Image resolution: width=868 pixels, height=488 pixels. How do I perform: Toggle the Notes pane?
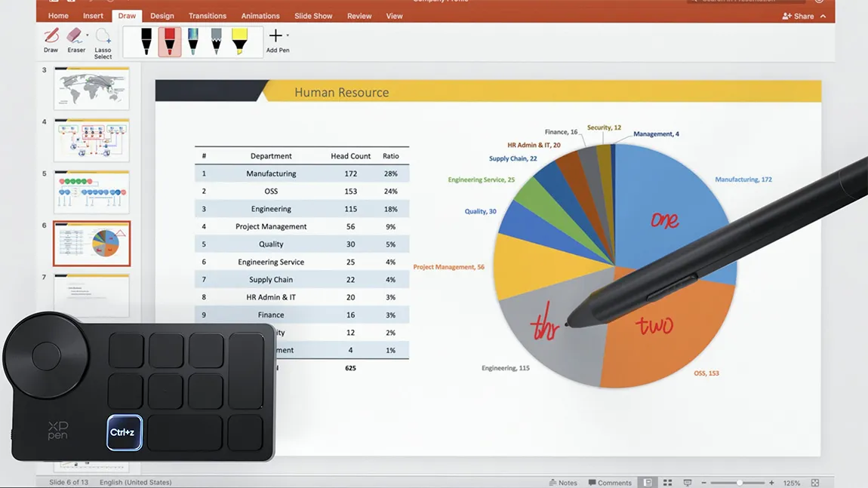[562, 483]
